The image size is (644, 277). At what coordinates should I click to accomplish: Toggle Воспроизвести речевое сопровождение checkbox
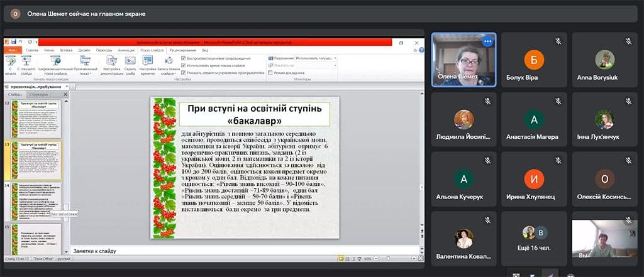click(183, 58)
